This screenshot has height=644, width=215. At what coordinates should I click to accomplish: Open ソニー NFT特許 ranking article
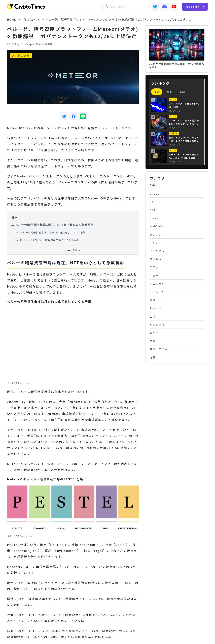(x=184, y=122)
